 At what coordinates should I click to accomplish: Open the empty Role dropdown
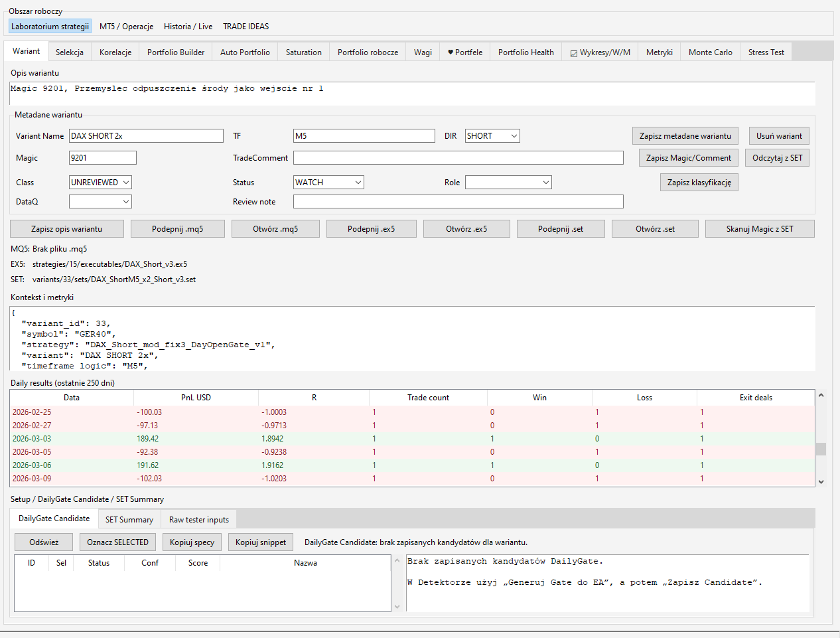[x=508, y=183]
